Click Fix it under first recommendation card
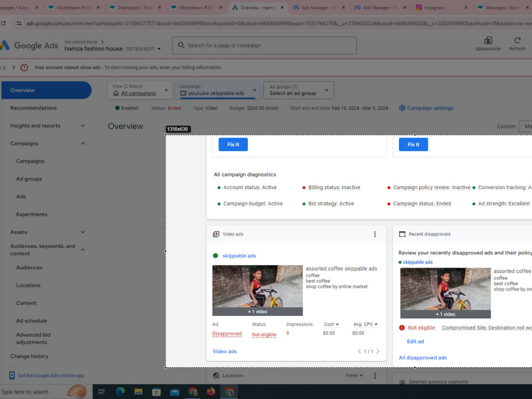The image size is (532, 399). coord(233,145)
